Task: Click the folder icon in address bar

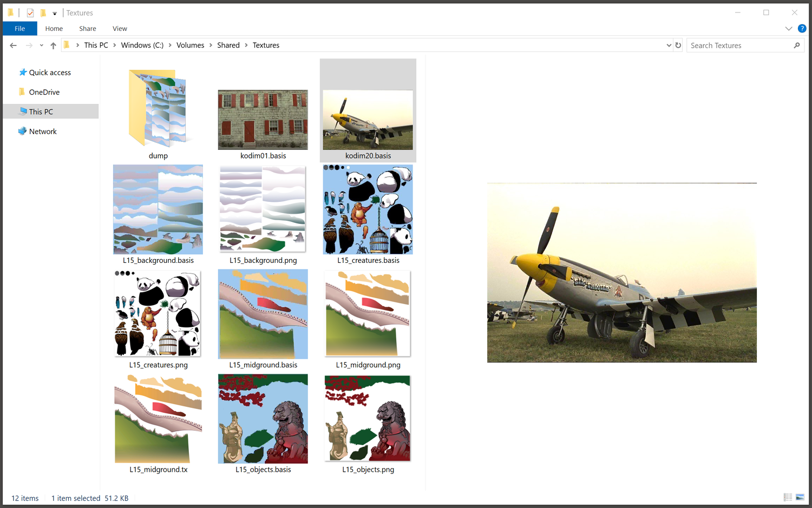Action: [x=67, y=45]
